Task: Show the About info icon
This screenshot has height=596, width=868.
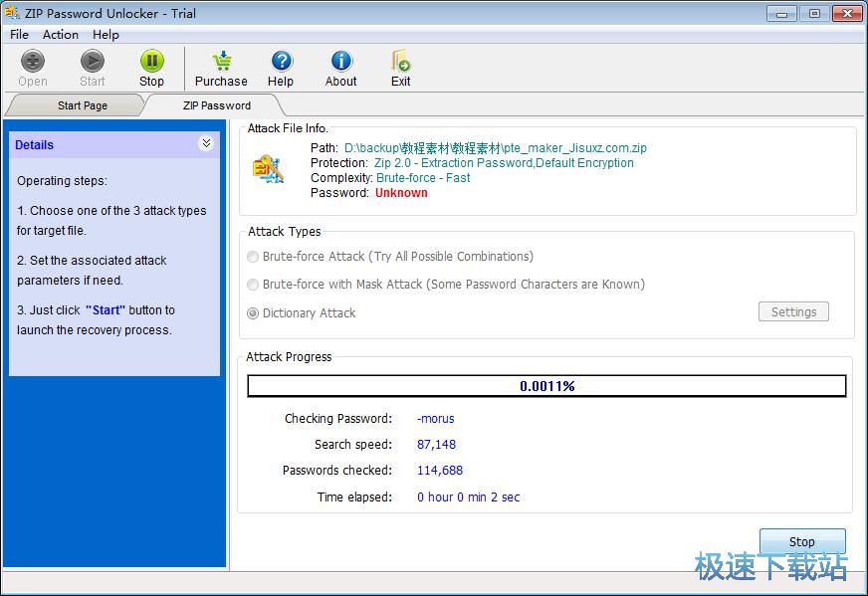Action: pos(340,63)
